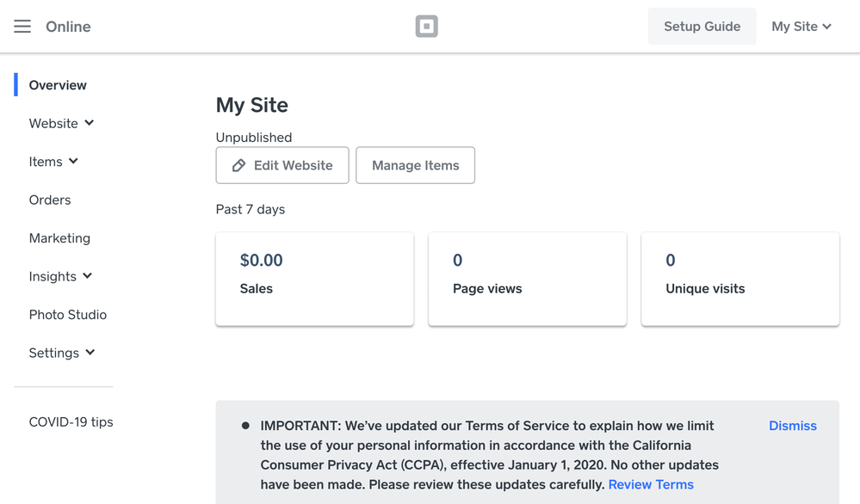Expand the Website sidebar section

coord(61,124)
